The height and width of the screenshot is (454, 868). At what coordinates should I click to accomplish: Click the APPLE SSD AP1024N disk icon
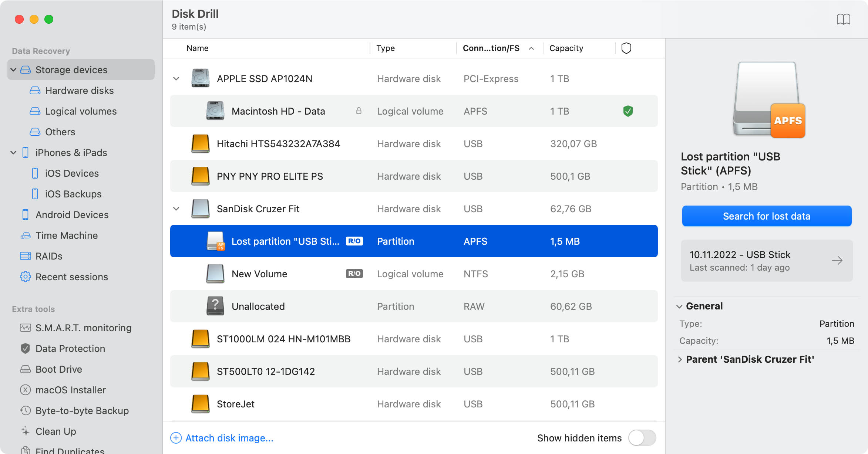click(200, 78)
